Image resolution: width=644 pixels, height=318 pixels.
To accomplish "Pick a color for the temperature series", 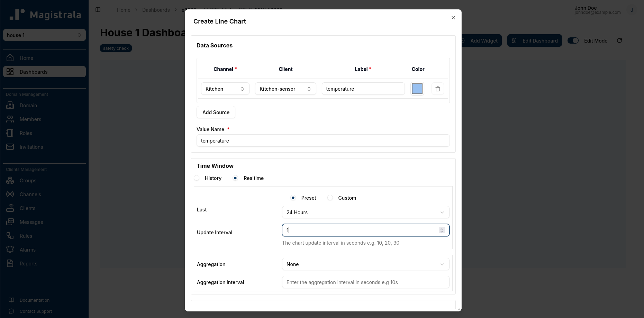I will [x=417, y=89].
